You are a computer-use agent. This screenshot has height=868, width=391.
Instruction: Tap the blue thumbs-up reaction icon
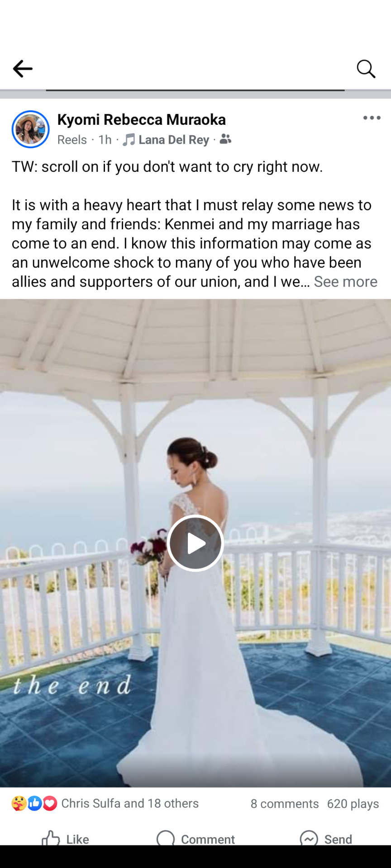[34, 803]
